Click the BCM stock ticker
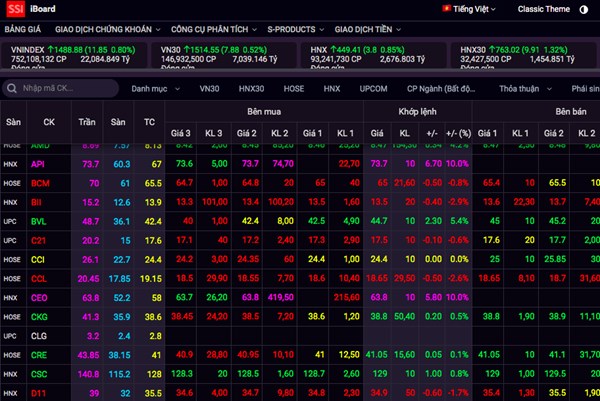 [40, 183]
